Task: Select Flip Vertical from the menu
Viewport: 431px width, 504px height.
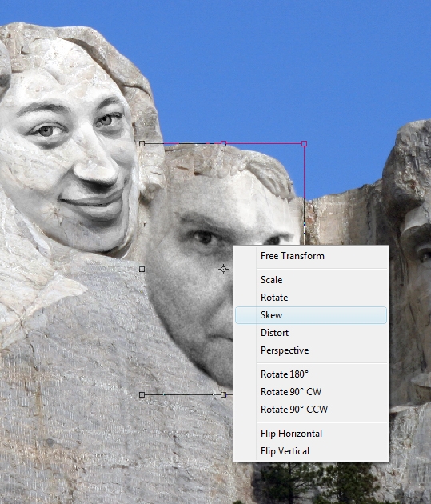Action: [311, 451]
